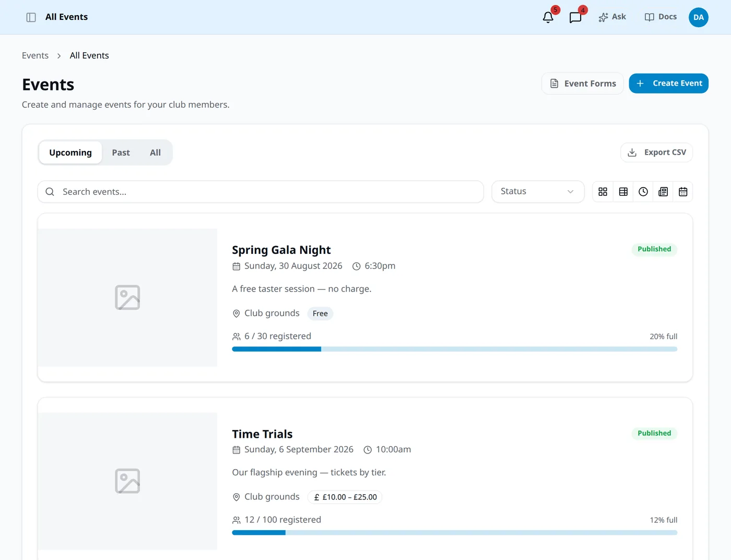Click the Free price badge
Viewport: 731px width, 560px height.
click(x=320, y=313)
